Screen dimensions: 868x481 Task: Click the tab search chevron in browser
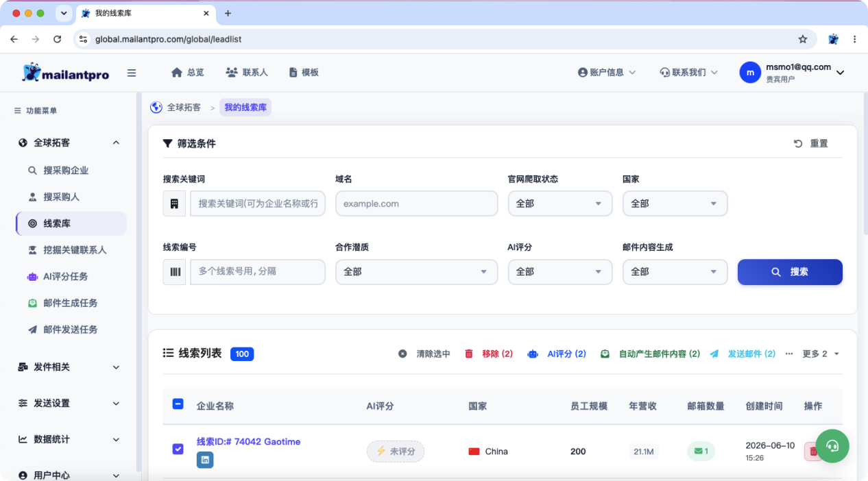coord(64,13)
